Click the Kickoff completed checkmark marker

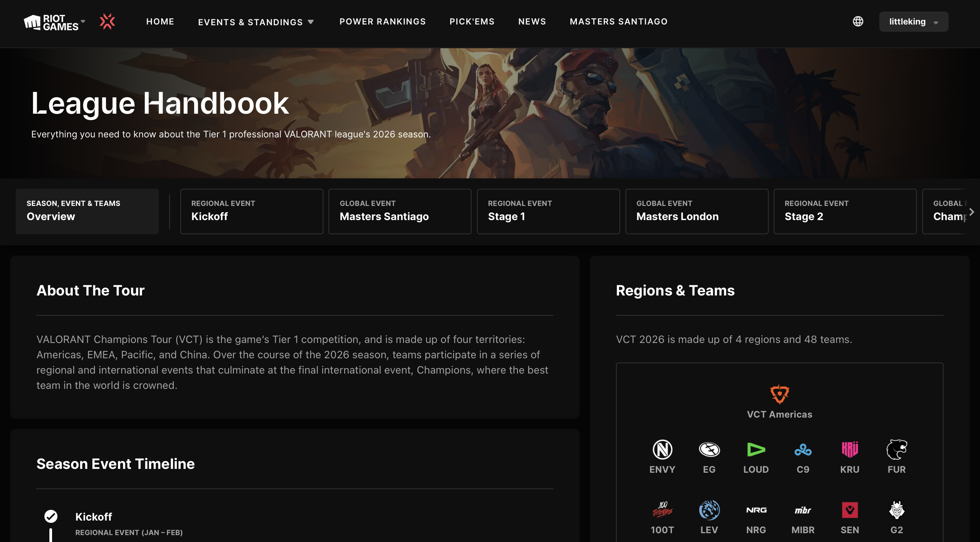tap(51, 516)
